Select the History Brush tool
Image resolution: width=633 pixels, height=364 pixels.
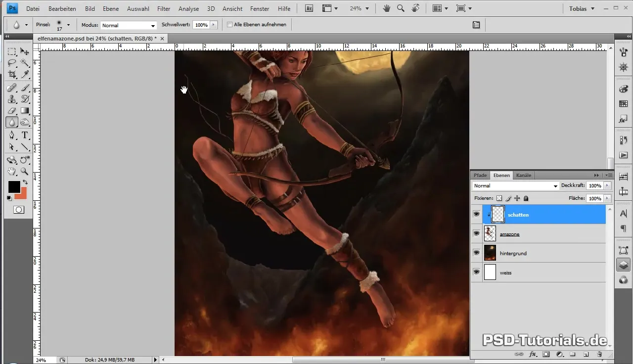tap(25, 99)
